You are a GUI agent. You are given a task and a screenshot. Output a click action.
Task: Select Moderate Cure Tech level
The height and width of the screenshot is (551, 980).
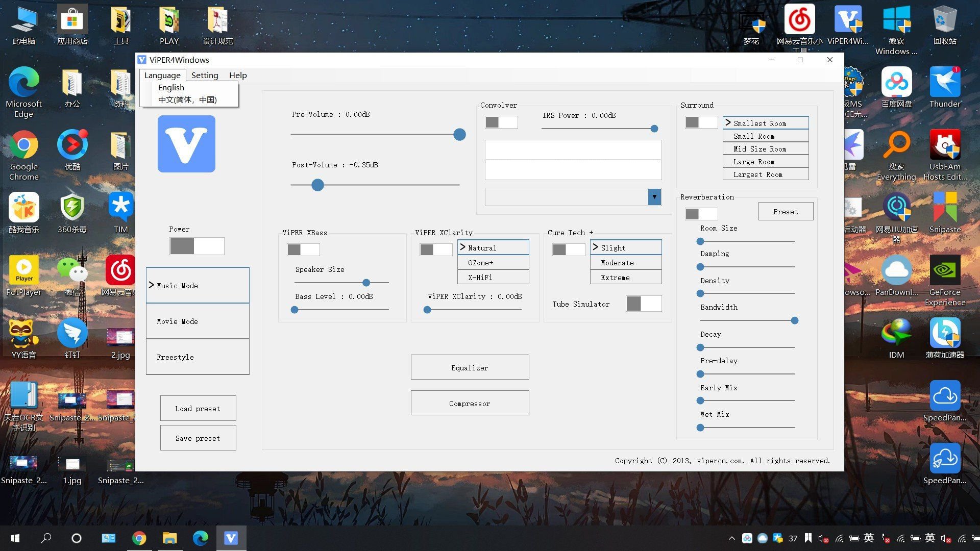tap(626, 262)
